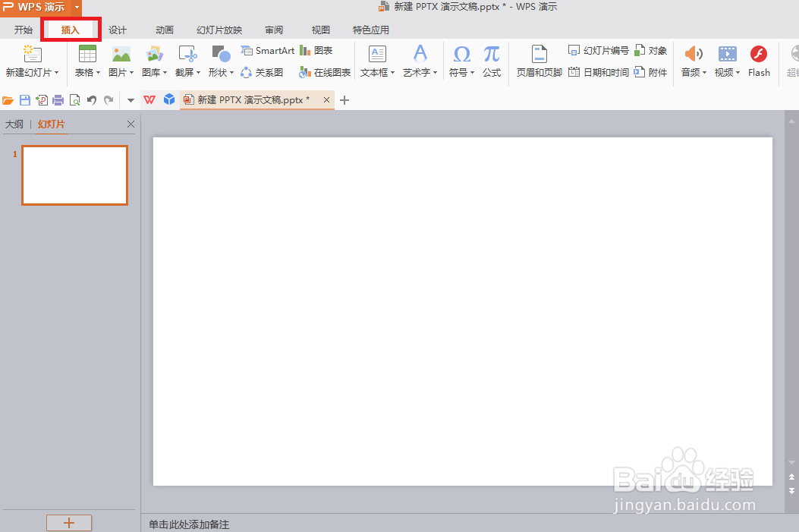Click the blue cube icon near tabs
The image size is (799, 532).
pos(169,99)
